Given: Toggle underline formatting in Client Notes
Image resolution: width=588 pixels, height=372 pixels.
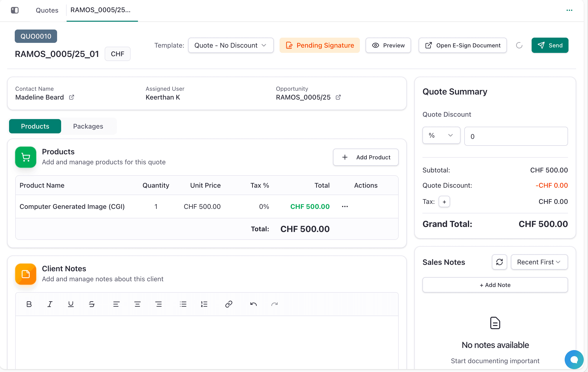Looking at the screenshot, I should tap(71, 304).
